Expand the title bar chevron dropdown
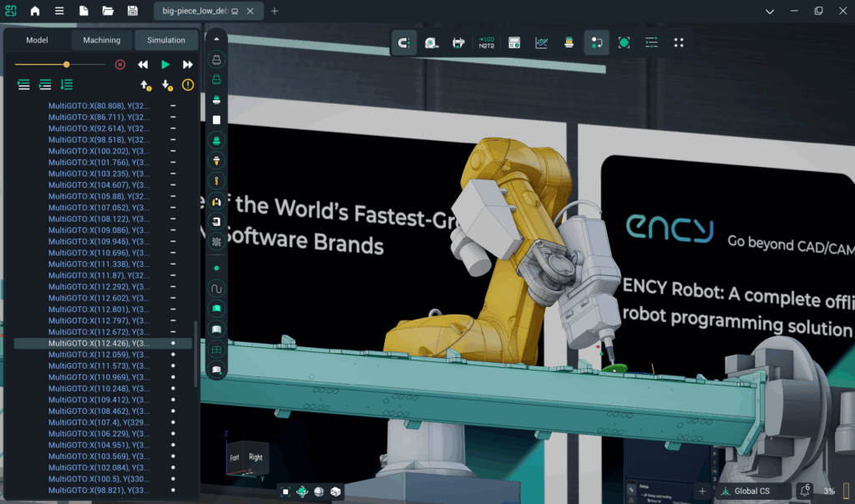 (x=769, y=12)
